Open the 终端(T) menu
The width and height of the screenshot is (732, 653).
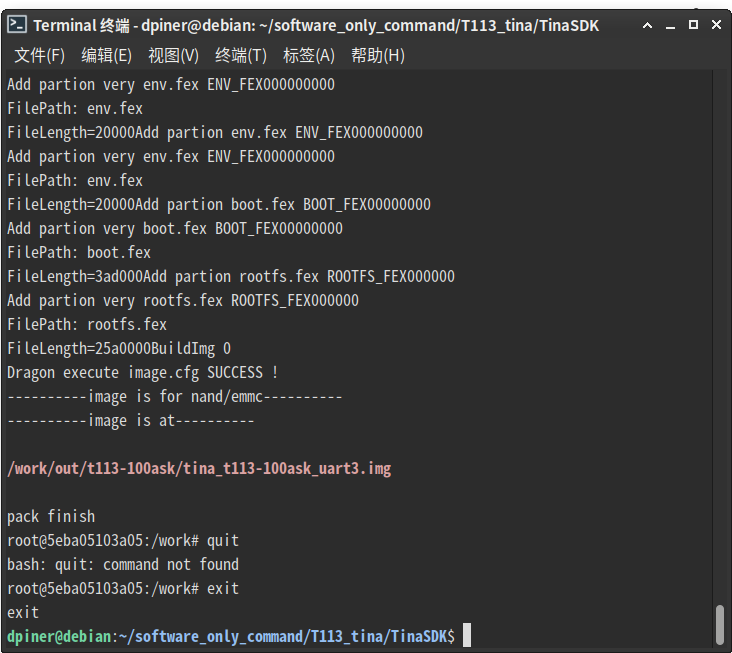pyautogui.click(x=241, y=56)
